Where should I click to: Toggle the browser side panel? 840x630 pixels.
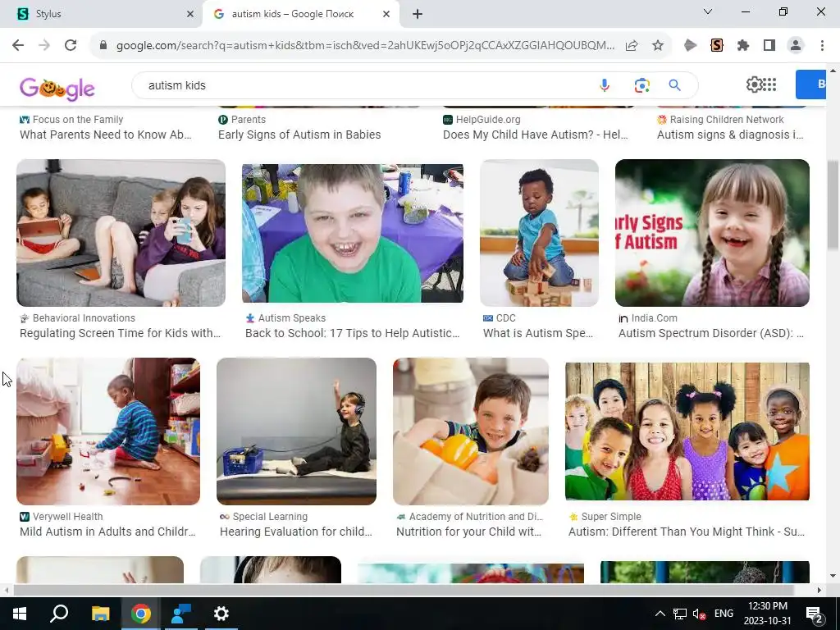click(769, 46)
